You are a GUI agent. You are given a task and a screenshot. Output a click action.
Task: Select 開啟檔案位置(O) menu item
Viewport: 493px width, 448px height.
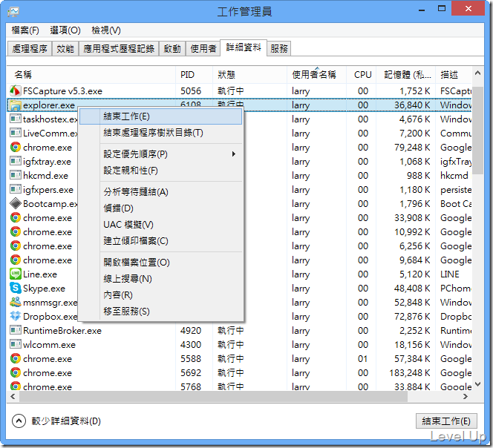[x=161, y=263]
